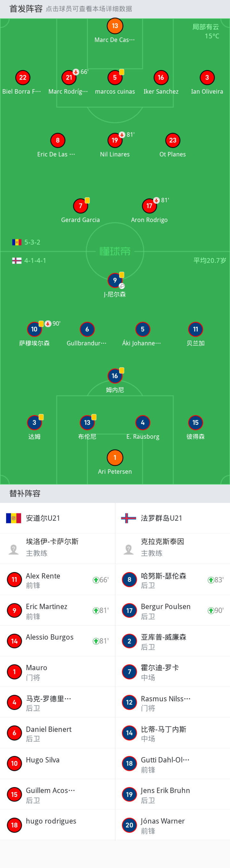
Task: Select player 22 Biel Borra badge
Action: coord(23,77)
